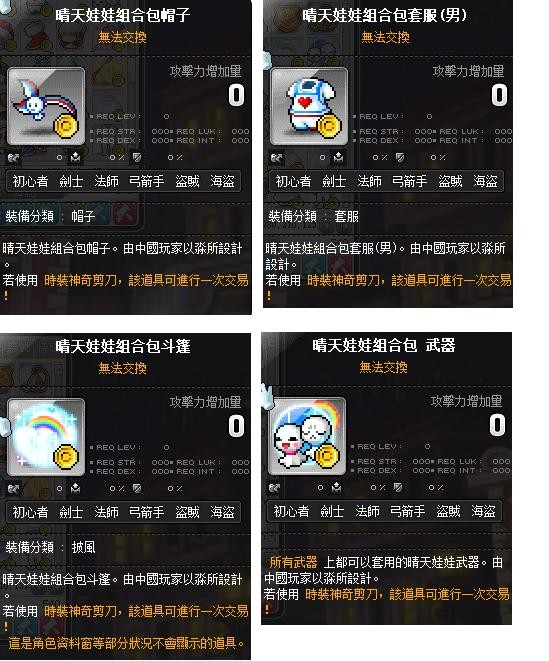
Task: Click the sunny doll hat item icon
Action: coord(46,106)
